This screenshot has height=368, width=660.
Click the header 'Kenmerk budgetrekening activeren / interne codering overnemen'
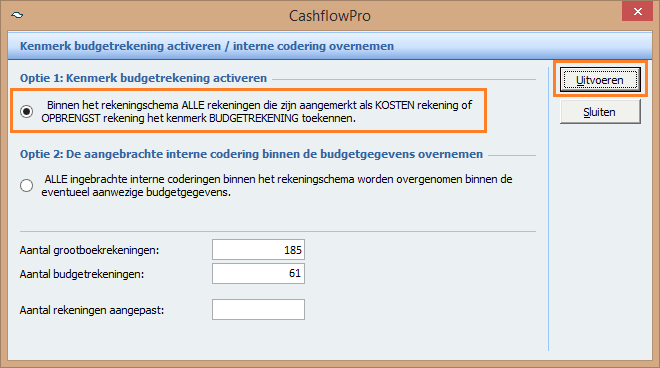point(207,46)
